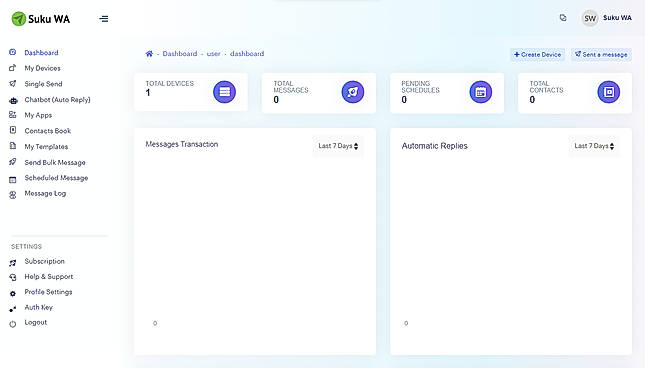This screenshot has width=645, height=368.
Task: Click the lowercase dashboard breadcrumb link
Action: click(x=247, y=54)
